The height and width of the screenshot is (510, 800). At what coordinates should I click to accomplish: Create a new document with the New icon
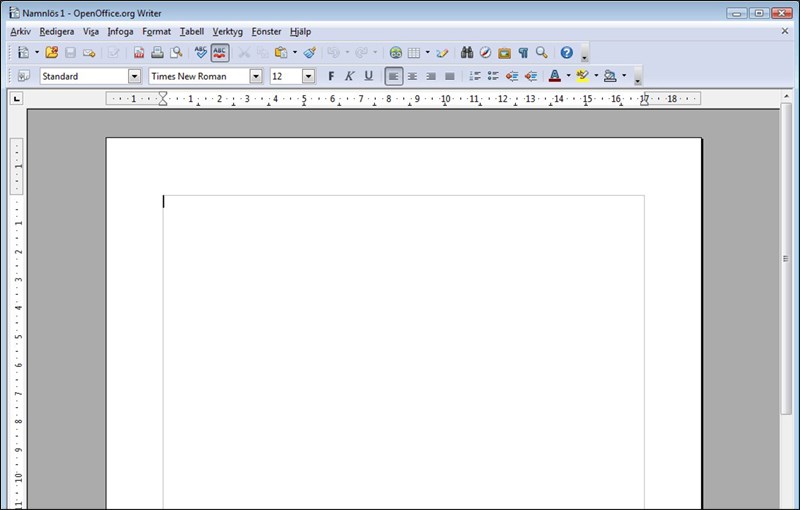click(23, 53)
